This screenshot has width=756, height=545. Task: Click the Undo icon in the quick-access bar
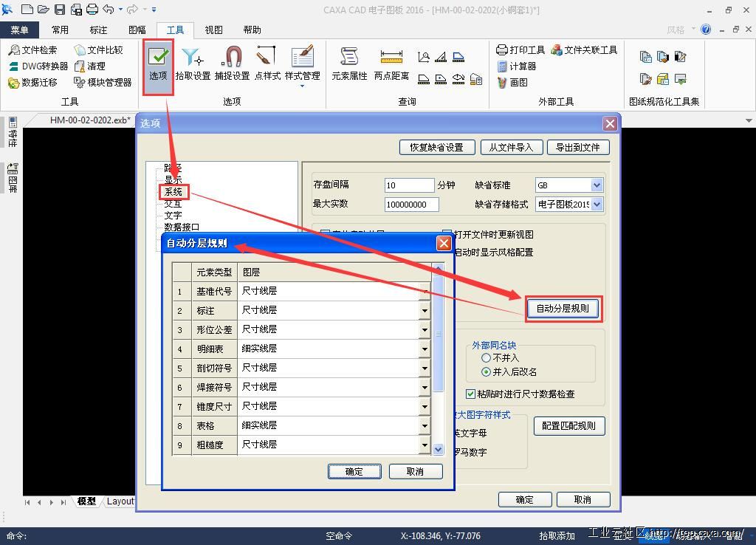pyautogui.click(x=109, y=9)
